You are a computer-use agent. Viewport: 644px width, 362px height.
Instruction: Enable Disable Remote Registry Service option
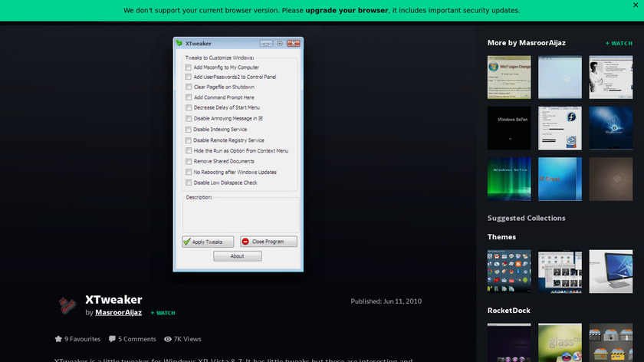[188, 140]
